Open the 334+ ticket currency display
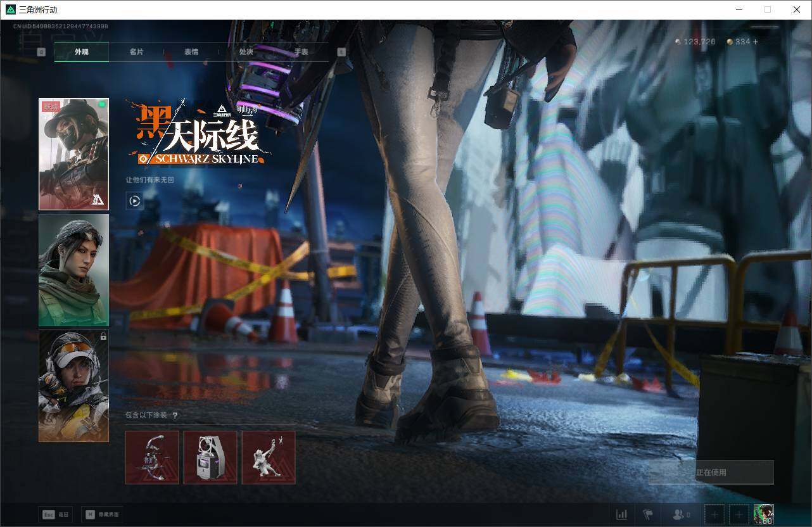The height and width of the screenshot is (527, 812). pyautogui.click(x=742, y=41)
